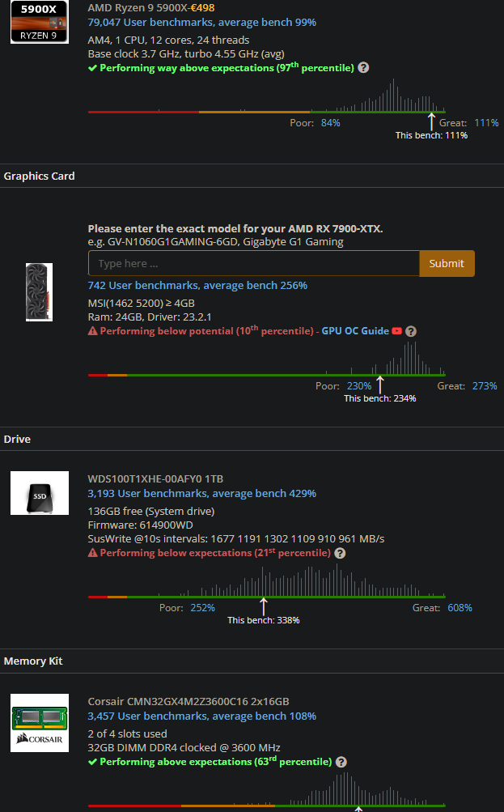This screenshot has height=812, width=504.
Task: Open the 79,047 User benchmarks link
Action: (201, 22)
